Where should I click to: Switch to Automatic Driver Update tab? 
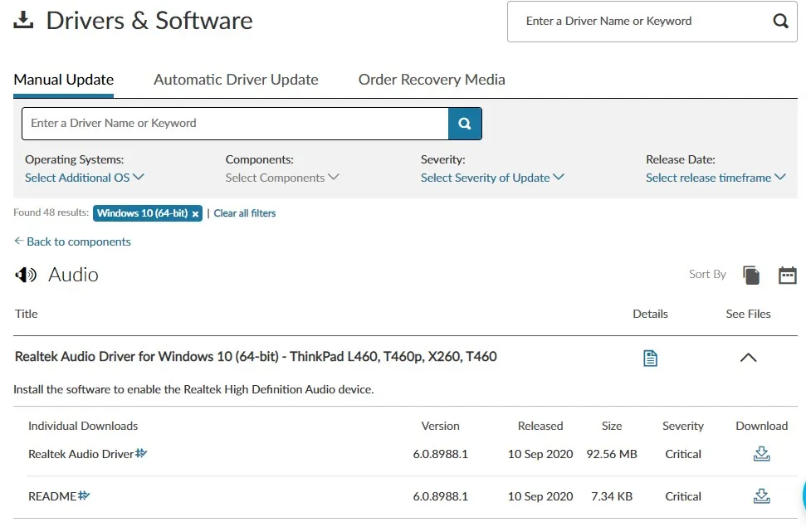[236, 80]
